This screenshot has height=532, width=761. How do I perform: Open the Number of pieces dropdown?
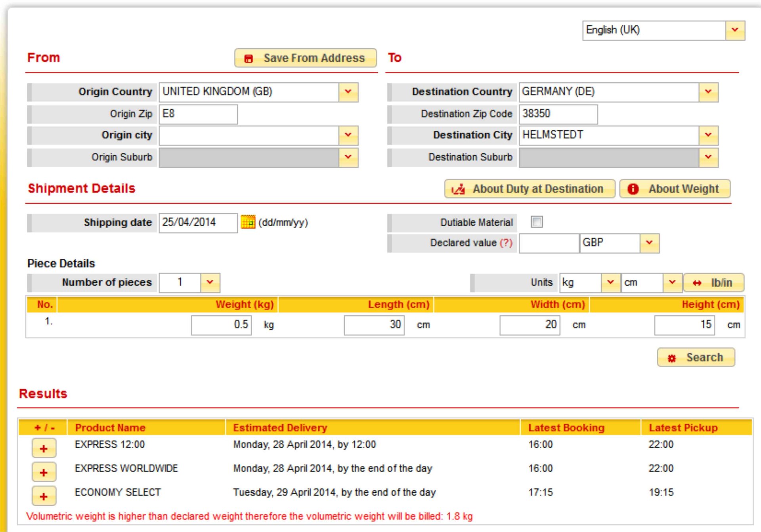pyautogui.click(x=210, y=282)
